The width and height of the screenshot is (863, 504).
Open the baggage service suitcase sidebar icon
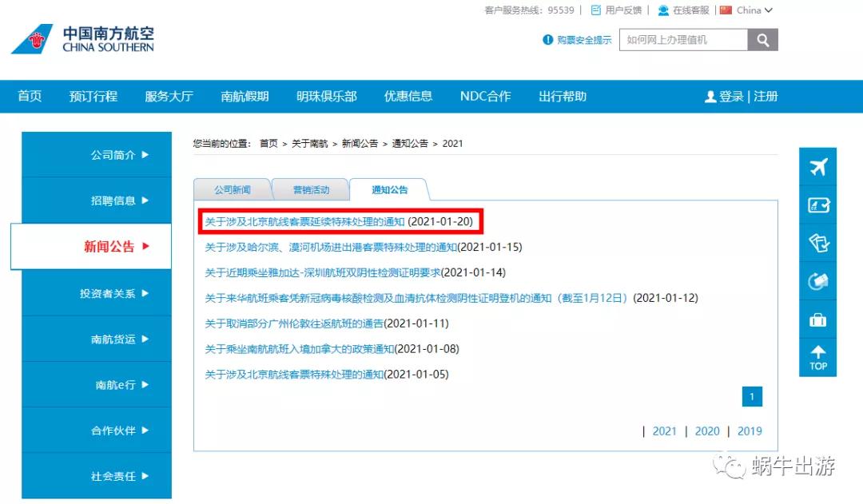817,319
